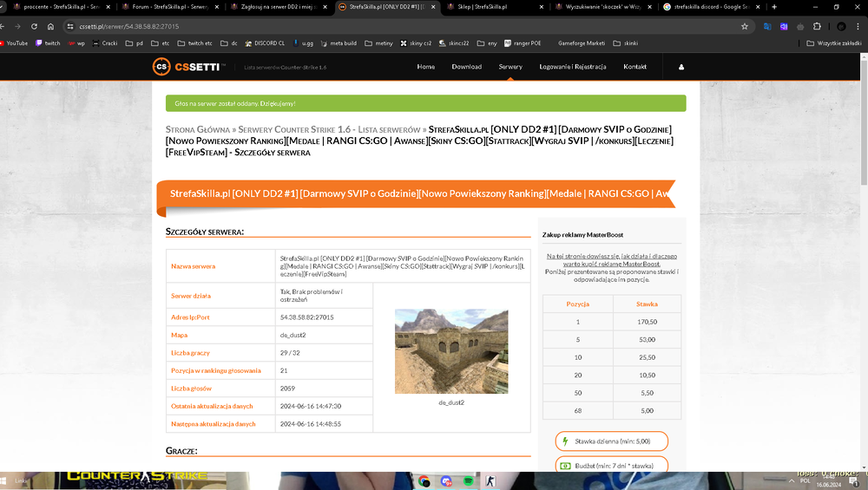The width and height of the screenshot is (868, 490).
Task: Reload the page with the refresh icon
Action: click(x=35, y=27)
